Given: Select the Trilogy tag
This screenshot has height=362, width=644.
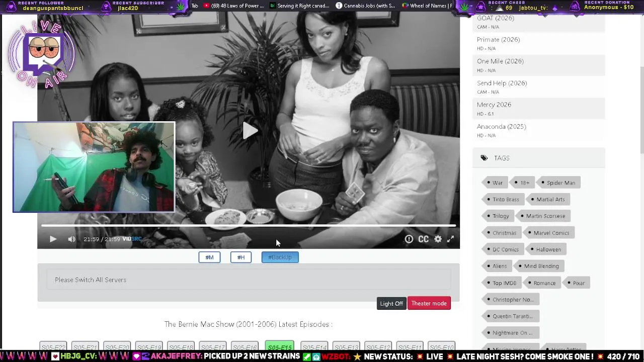Looking at the screenshot, I should (498, 216).
